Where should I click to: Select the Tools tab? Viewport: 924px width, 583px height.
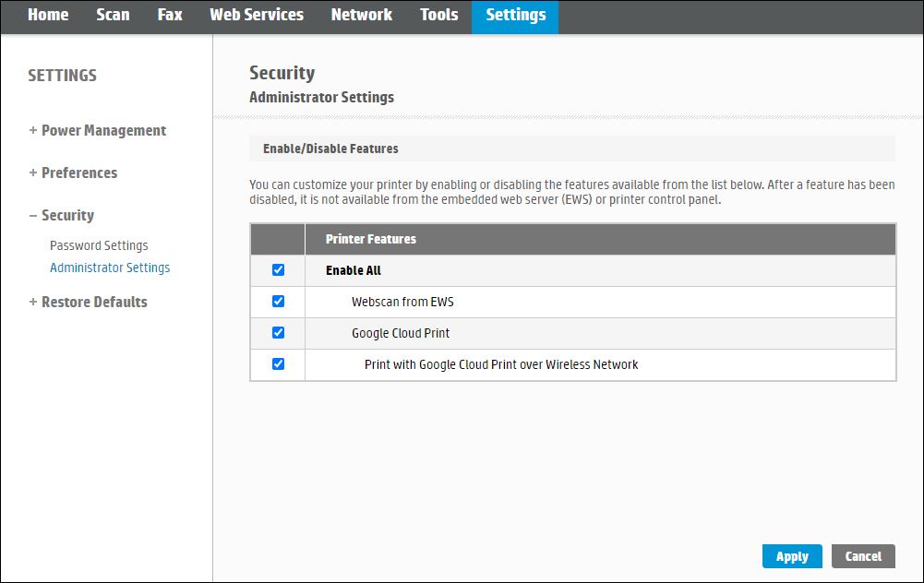(438, 15)
